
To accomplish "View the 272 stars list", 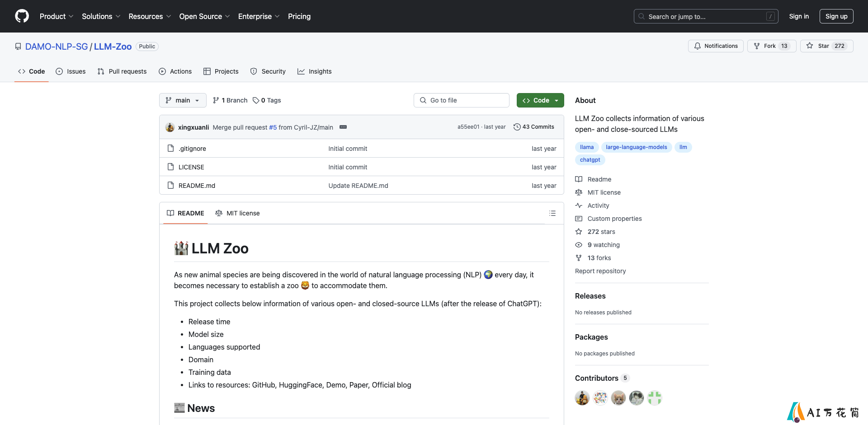I will click(x=595, y=232).
